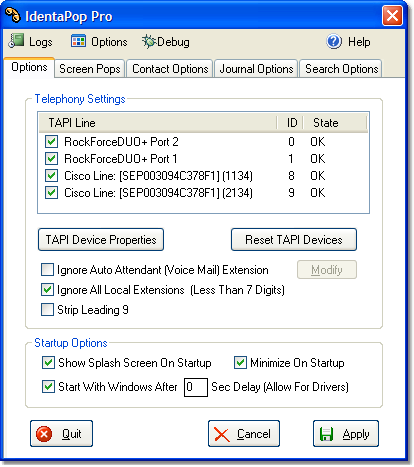414x467 pixels.
Task: Click the IdentaPop Pro title bar icon
Action: click(13, 15)
